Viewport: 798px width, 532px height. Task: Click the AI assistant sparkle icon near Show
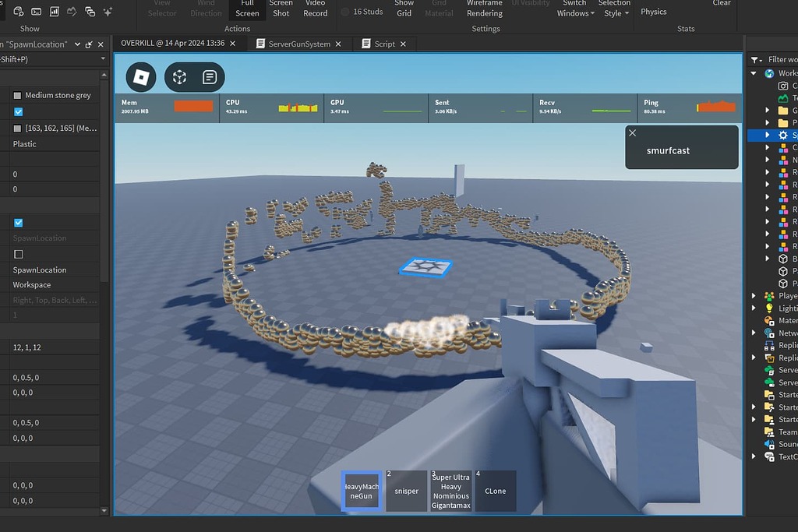[x=108, y=12]
